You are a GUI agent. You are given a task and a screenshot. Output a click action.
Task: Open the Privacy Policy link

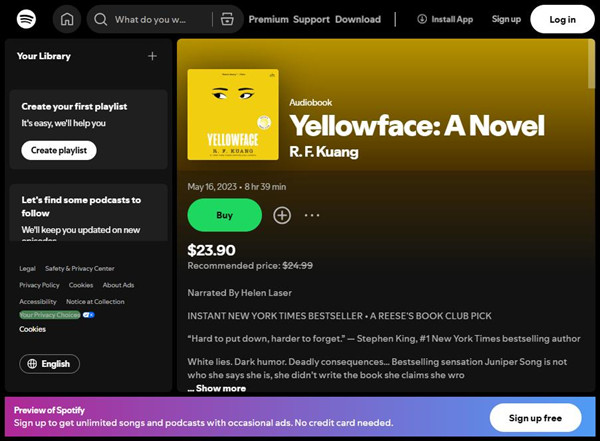tap(39, 285)
